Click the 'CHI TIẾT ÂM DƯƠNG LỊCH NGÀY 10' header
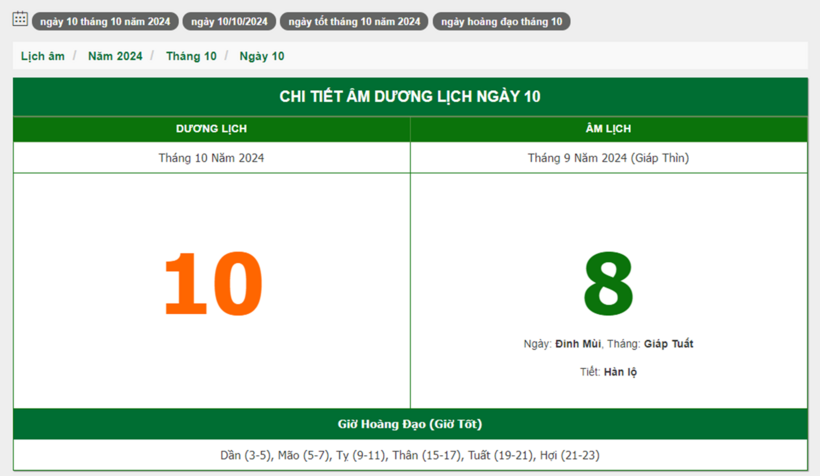This screenshot has width=820, height=476. tap(410, 96)
